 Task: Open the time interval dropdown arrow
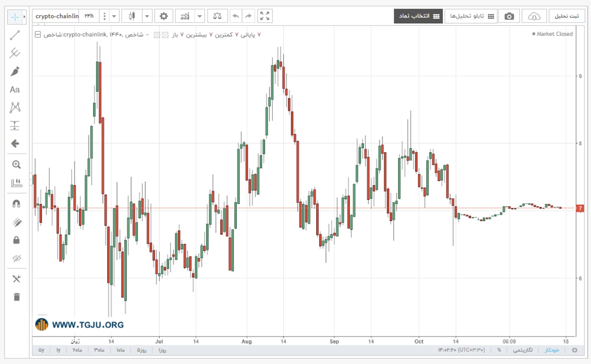coord(114,16)
